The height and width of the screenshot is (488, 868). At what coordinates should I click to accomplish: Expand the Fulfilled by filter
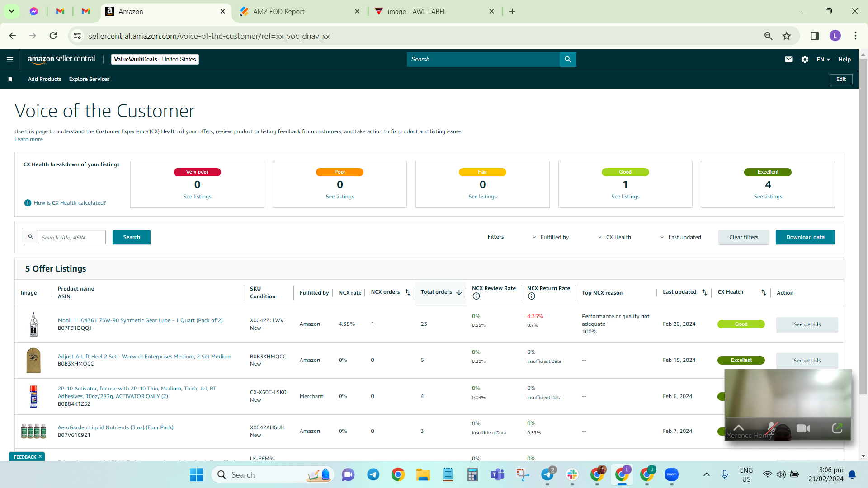click(x=551, y=237)
